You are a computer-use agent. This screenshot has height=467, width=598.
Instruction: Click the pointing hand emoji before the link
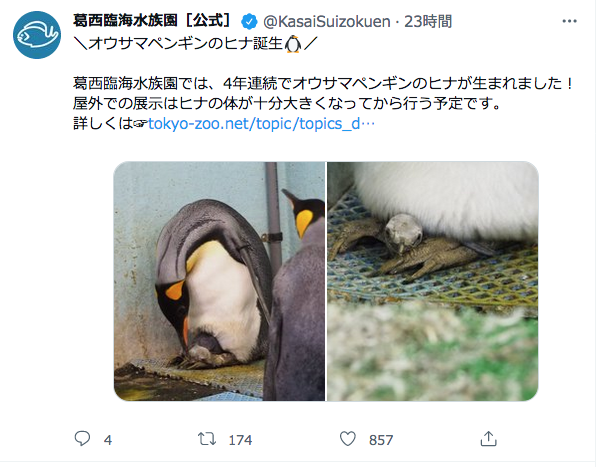[x=140, y=124]
